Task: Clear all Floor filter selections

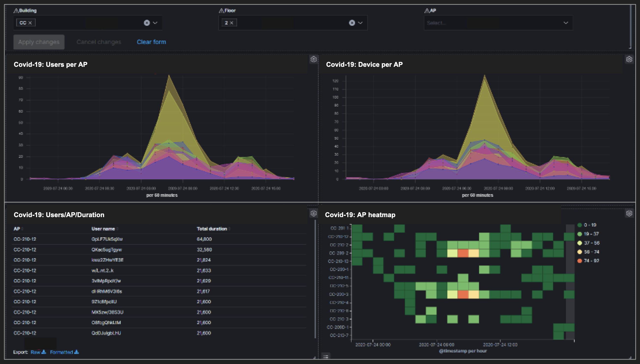Action: click(x=352, y=23)
